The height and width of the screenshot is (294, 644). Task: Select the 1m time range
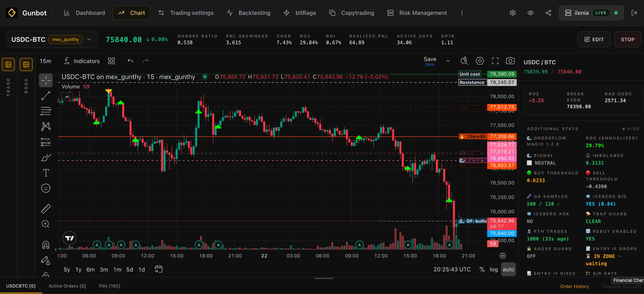point(117,270)
